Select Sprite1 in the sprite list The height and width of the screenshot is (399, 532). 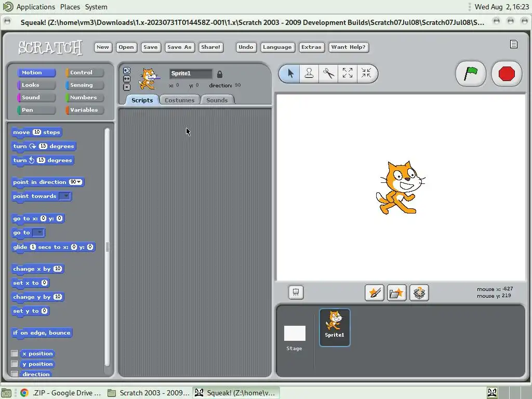335,327
